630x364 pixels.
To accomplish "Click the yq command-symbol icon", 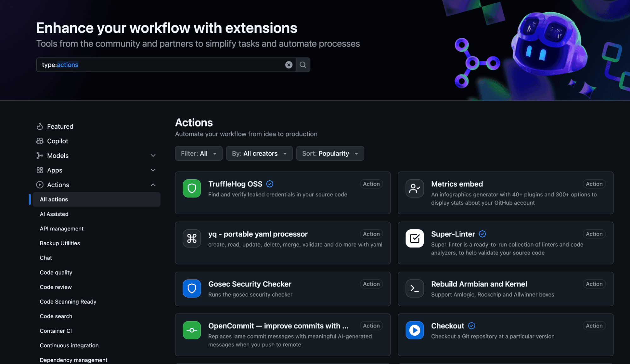I will (192, 238).
